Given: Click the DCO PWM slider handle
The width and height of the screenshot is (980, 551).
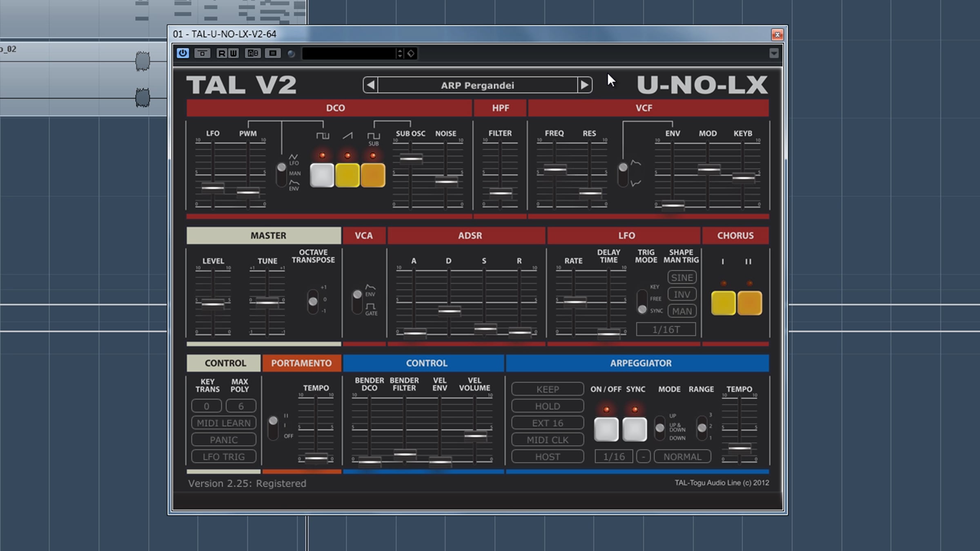Looking at the screenshot, I should click(x=248, y=192).
